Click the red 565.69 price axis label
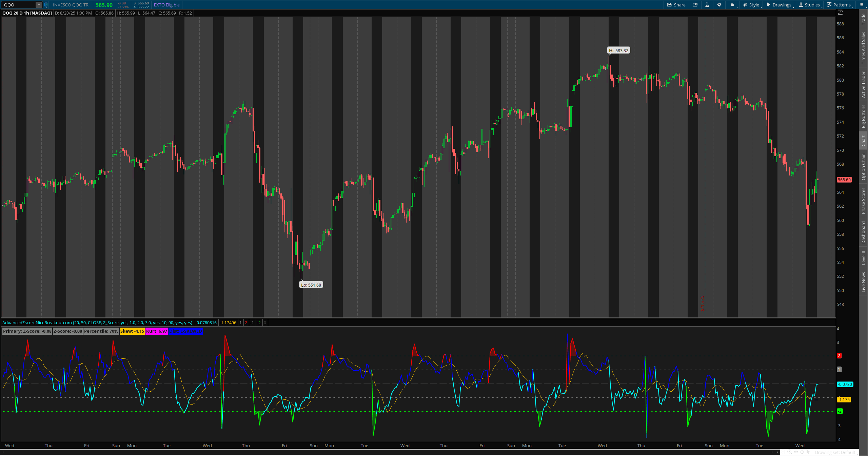The width and height of the screenshot is (868, 456). [844, 180]
